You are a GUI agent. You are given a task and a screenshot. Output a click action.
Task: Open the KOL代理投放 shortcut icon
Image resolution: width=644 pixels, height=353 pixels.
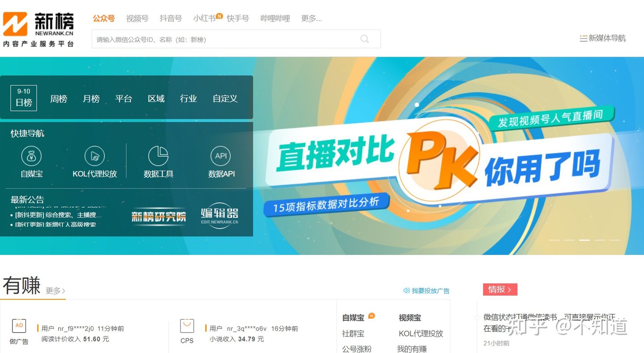[x=94, y=156]
